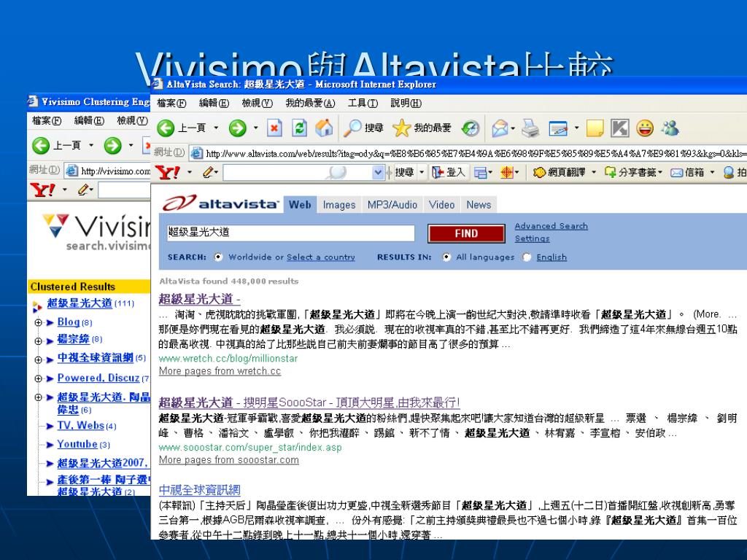Image resolution: width=747 pixels, height=560 pixels.
Task: Click the Back arrow in Vivisimo window
Action: pos(41,145)
